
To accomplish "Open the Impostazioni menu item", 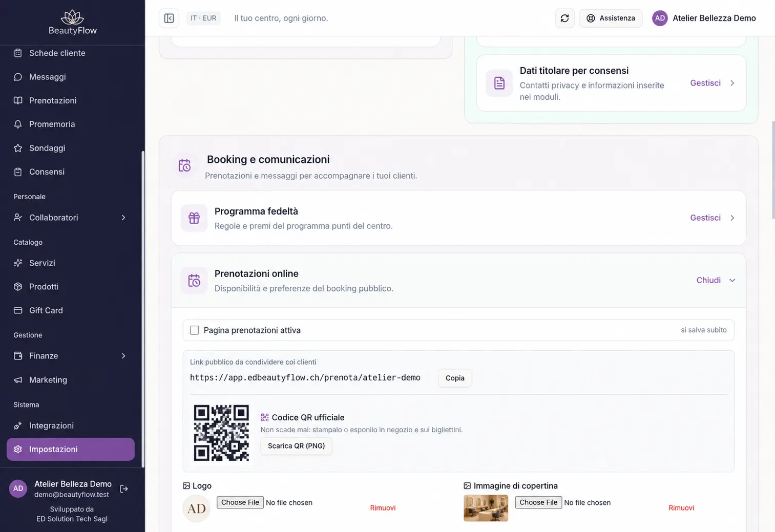I will coord(71,449).
